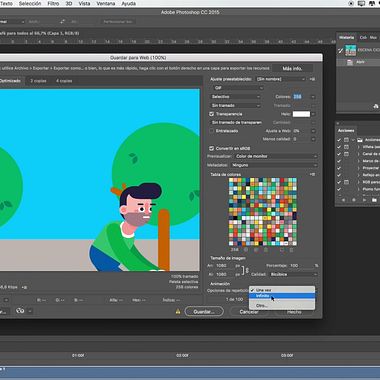The width and height of the screenshot is (380, 380).
Task: Click the Guardar... button
Action: pyautogui.click(x=204, y=312)
